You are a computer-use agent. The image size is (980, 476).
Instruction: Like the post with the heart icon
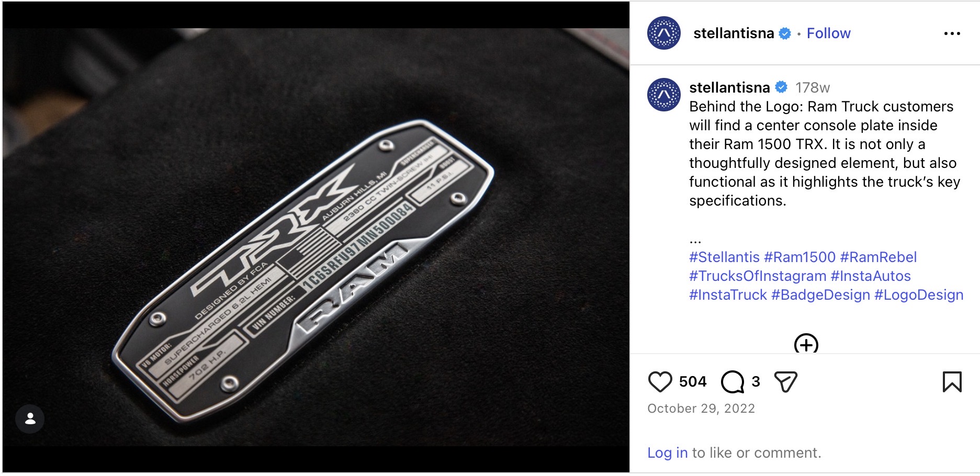(x=660, y=382)
